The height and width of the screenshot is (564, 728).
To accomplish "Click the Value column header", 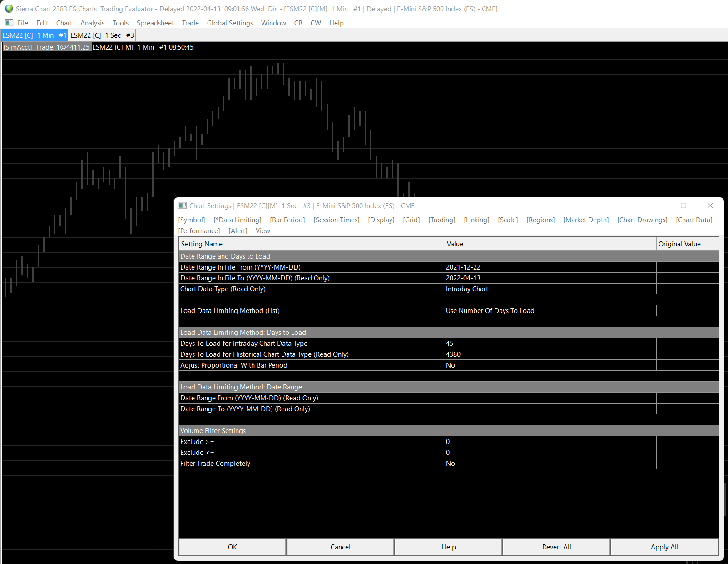I will [550, 244].
